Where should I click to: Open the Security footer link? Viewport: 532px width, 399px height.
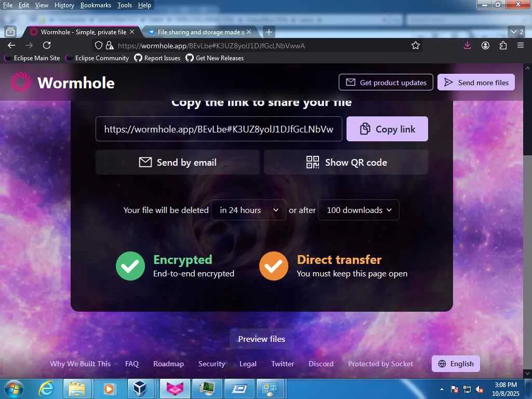point(212,364)
